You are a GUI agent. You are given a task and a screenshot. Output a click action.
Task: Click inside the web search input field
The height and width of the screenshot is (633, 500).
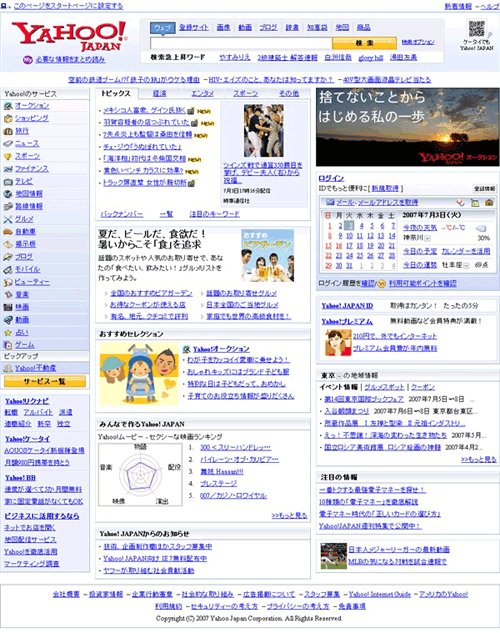(x=241, y=43)
